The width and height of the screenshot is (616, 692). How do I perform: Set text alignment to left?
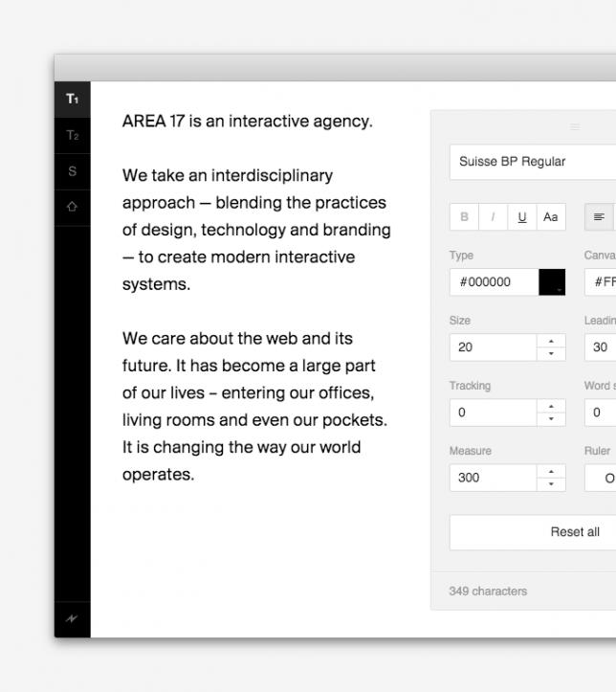(x=599, y=217)
